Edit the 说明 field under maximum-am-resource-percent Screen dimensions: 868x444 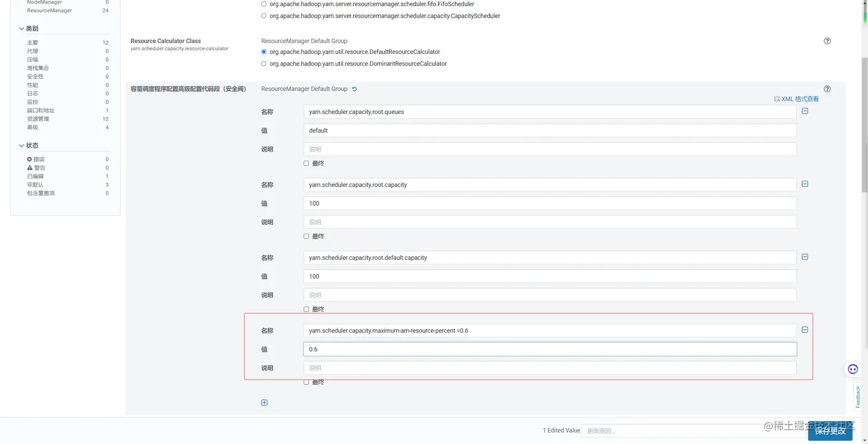[550, 368]
